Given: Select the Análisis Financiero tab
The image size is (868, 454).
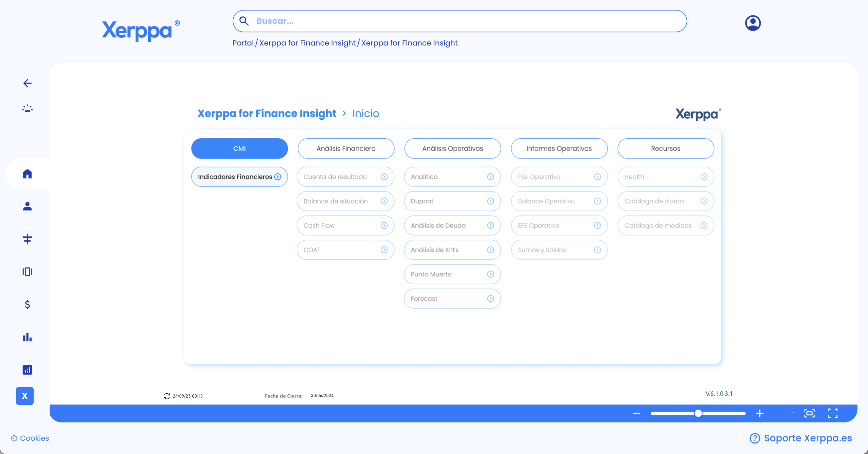Looking at the screenshot, I should [x=346, y=148].
